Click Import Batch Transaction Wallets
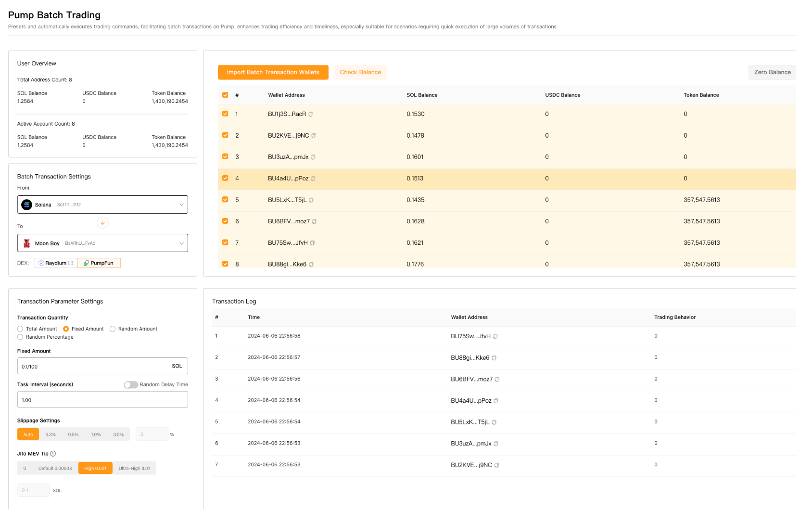 click(273, 72)
